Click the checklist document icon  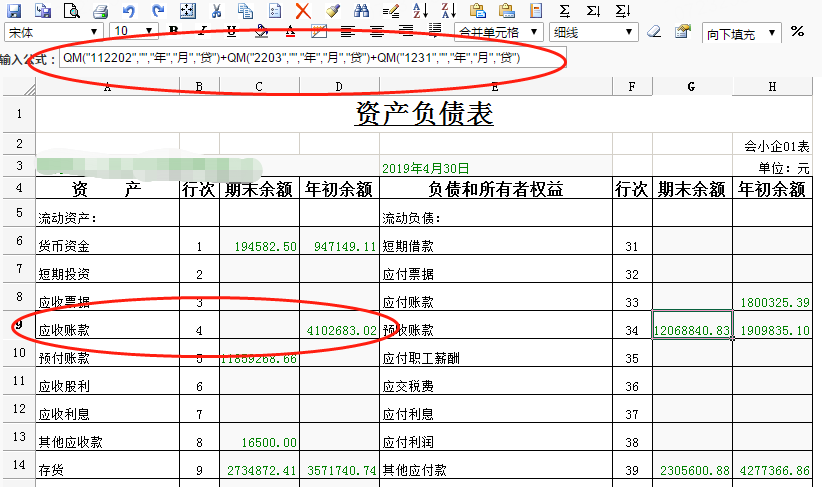274,10
